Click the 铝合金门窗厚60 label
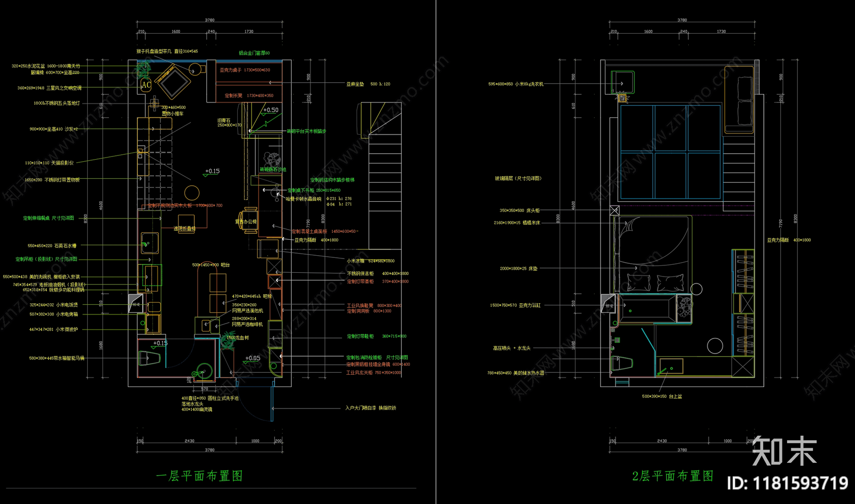The height and width of the screenshot is (504, 855). [254, 53]
